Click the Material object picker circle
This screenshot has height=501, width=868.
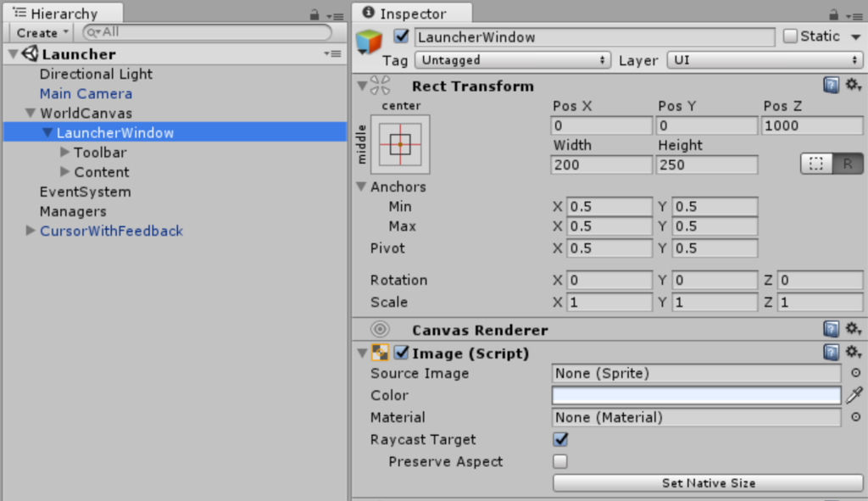coord(855,417)
